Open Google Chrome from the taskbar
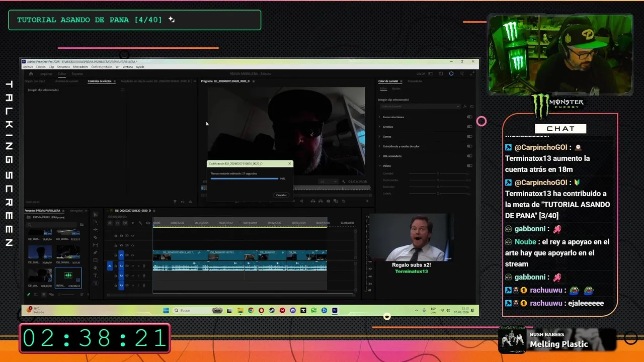The width and height of the screenshot is (644, 362). 251,310
